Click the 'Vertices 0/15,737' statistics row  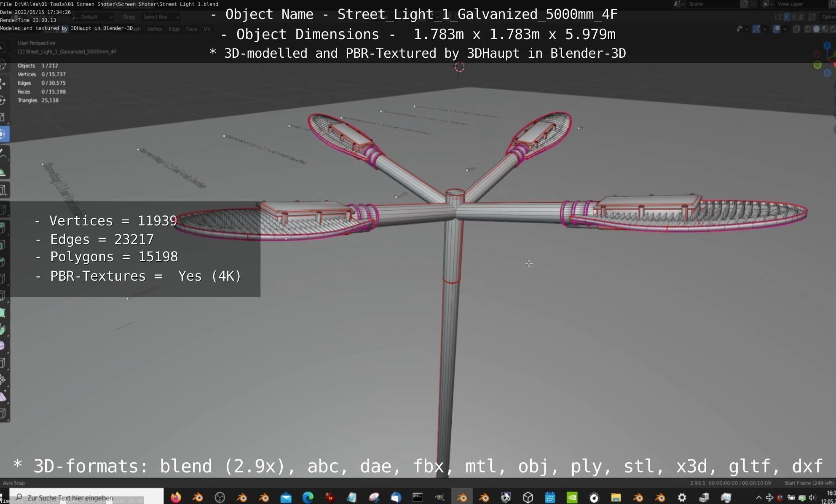tap(42, 74)
